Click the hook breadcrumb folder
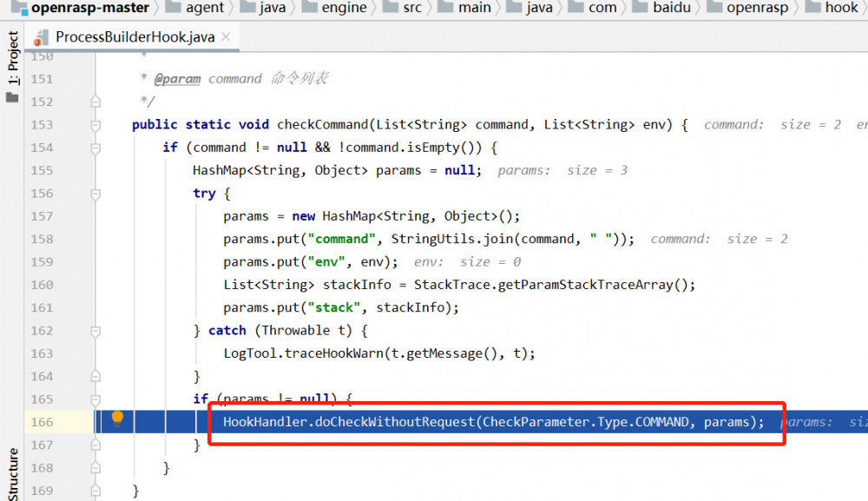 pos(832,8)
